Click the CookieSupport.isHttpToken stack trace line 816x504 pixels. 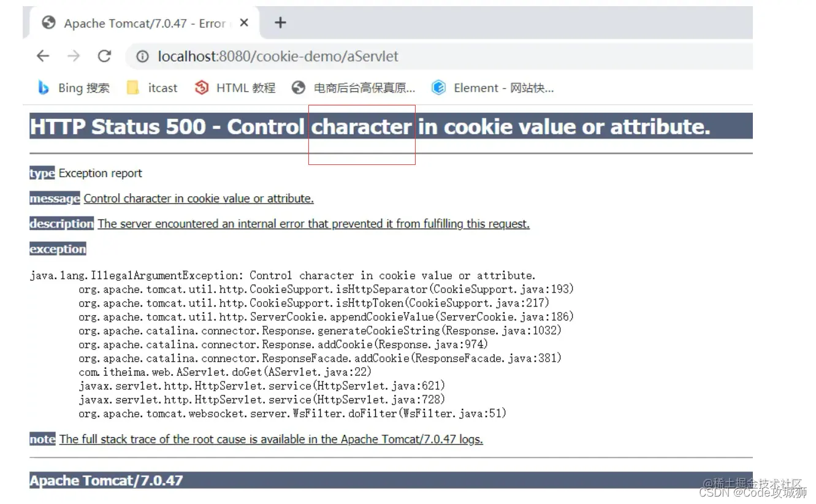tap(314, 303)
